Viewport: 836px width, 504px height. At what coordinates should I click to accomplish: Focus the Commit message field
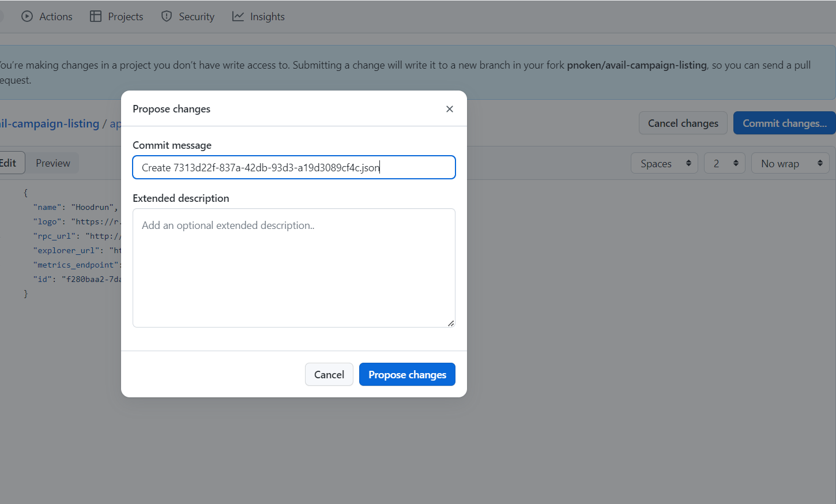click(294, 167)
